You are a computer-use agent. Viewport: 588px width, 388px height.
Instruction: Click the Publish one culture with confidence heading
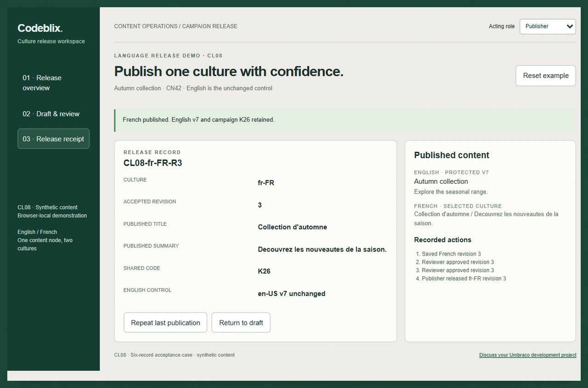point(229,71)
